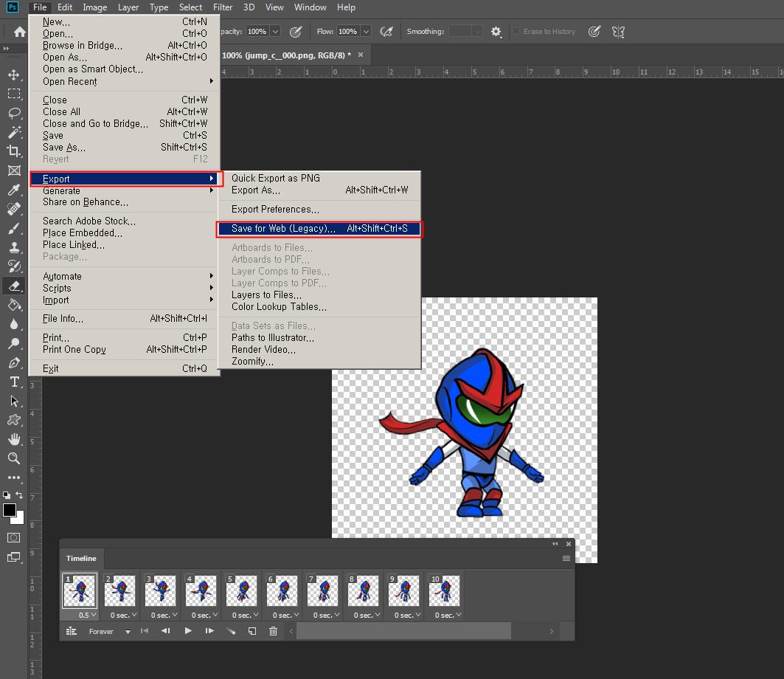Click the Home icon
Viewport: 784px width, 679px height.
point(19,32)
